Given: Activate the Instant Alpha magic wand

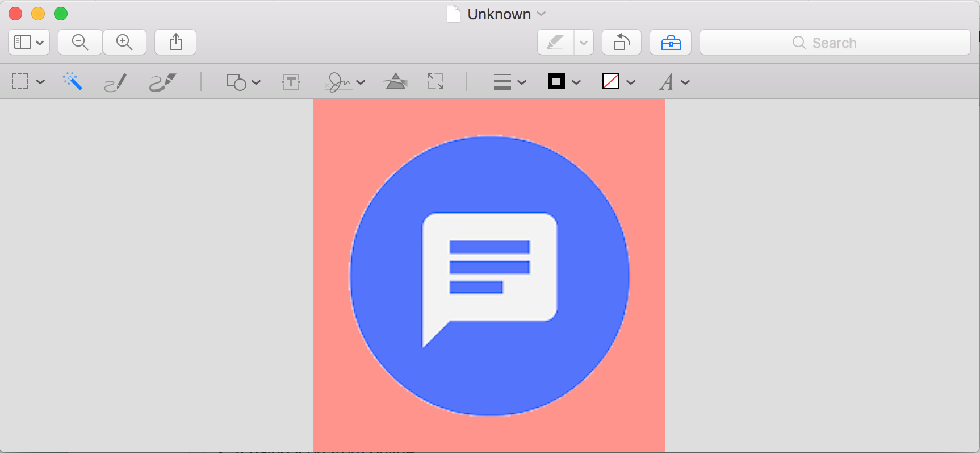Looking at the screenshot, I should [x=73, y=82].
